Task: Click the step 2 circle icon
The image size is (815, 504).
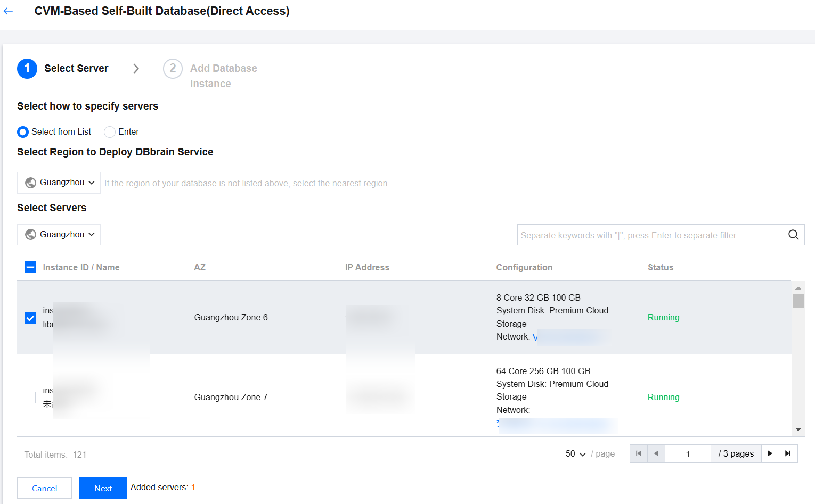Action: point(173,69)
